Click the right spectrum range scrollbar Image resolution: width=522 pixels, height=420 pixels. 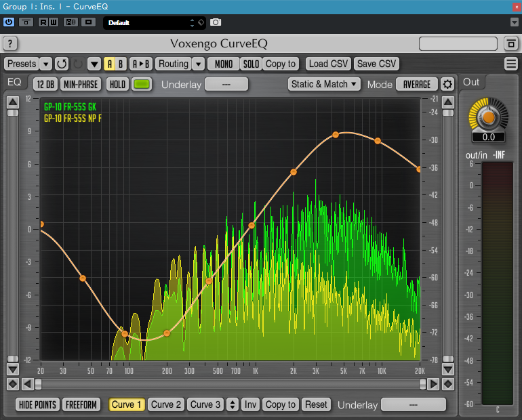[x=448, y=236]
